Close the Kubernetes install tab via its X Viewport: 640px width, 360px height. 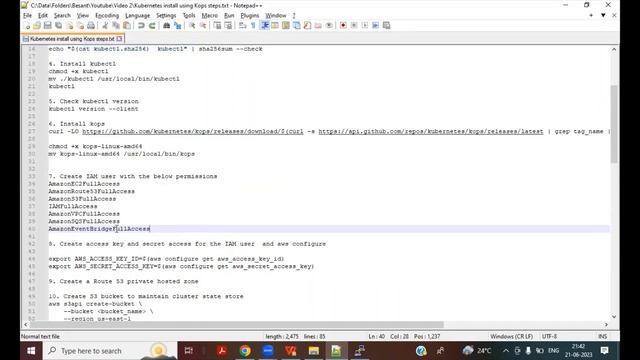[119, 39]
